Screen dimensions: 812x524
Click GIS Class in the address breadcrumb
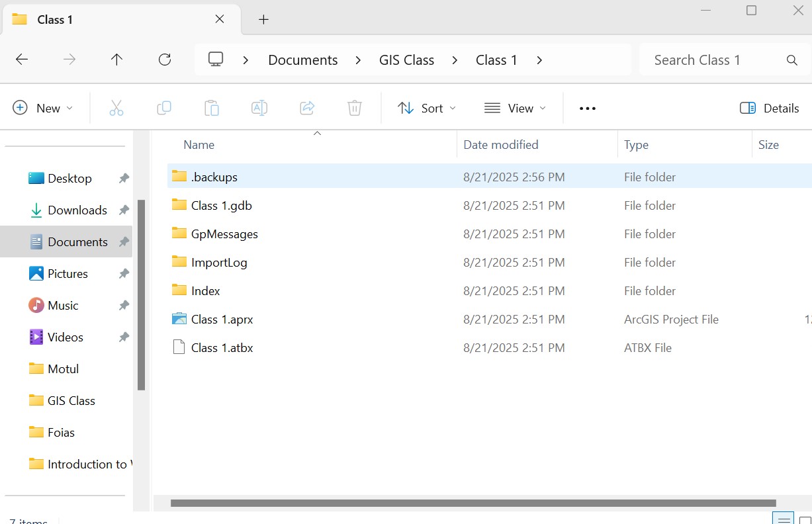tap(406, 60)
